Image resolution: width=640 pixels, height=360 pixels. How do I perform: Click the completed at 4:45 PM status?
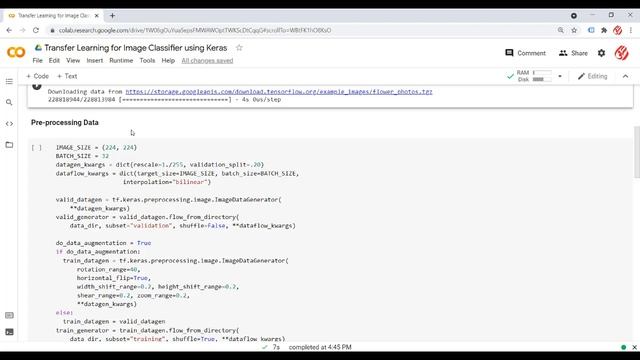click(320, 347)
